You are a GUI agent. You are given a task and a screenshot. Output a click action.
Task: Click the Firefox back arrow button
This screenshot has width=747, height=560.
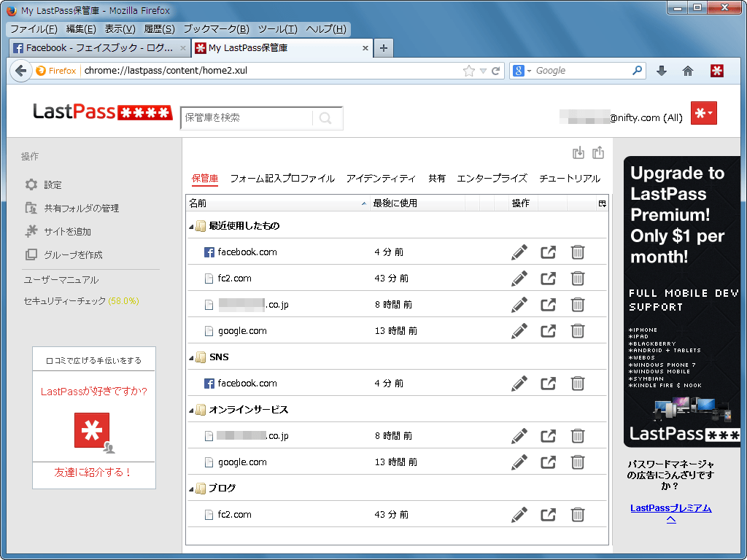pos(20,71)
